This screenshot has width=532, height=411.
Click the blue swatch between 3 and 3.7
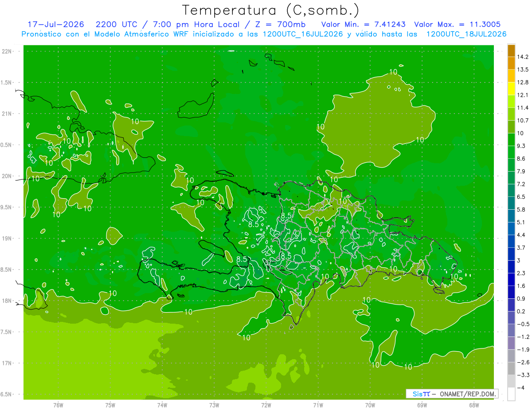coord(511,254)
